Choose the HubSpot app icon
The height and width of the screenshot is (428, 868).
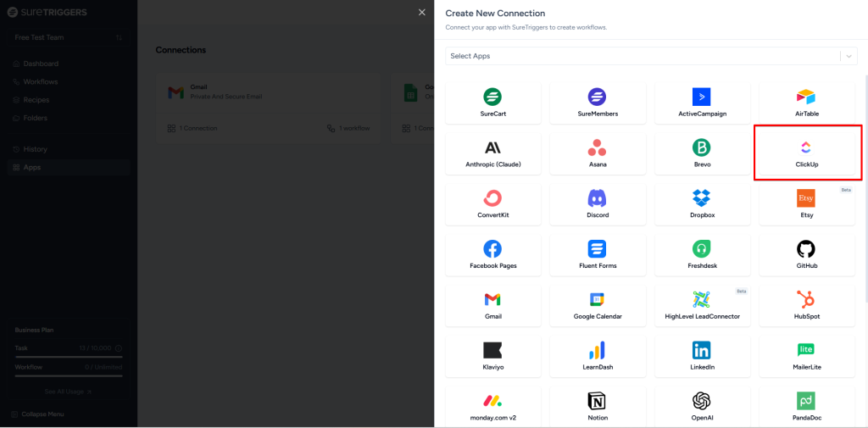click(x=805, y=299)
